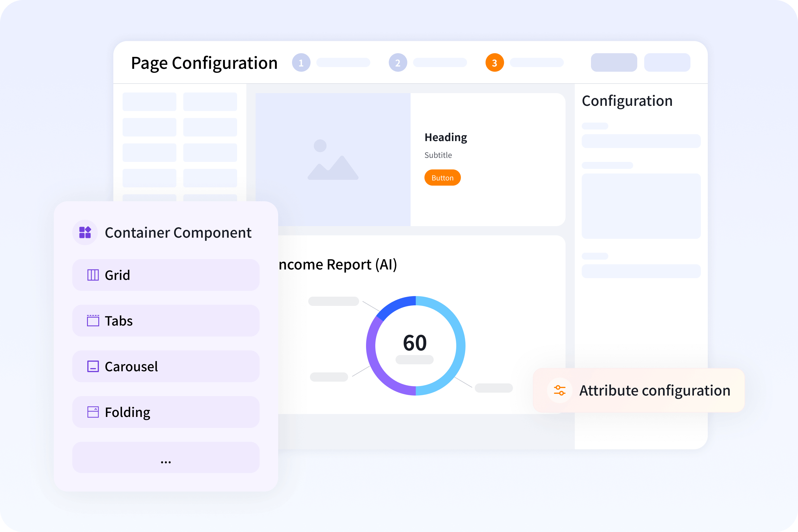798x532 pixels.
Task: Select the Subtitle text under Heading
Action: [x=438, y=155]
